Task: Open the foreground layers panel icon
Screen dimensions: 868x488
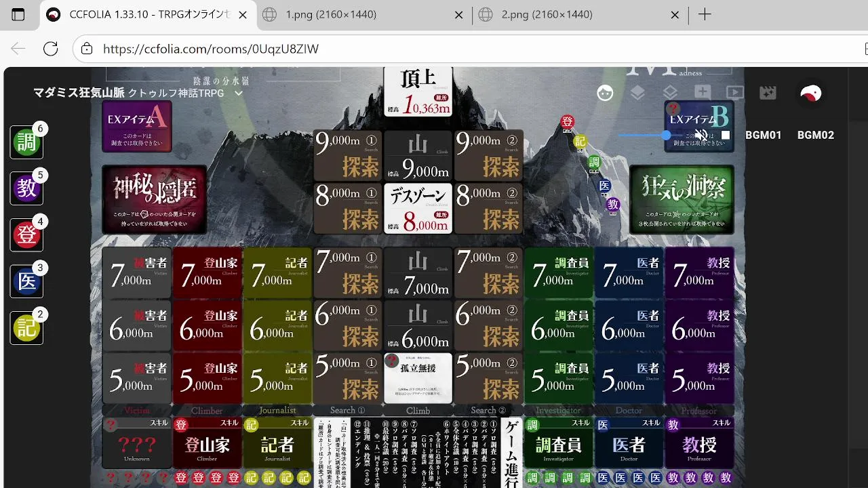Action: [x=637, y=93]
